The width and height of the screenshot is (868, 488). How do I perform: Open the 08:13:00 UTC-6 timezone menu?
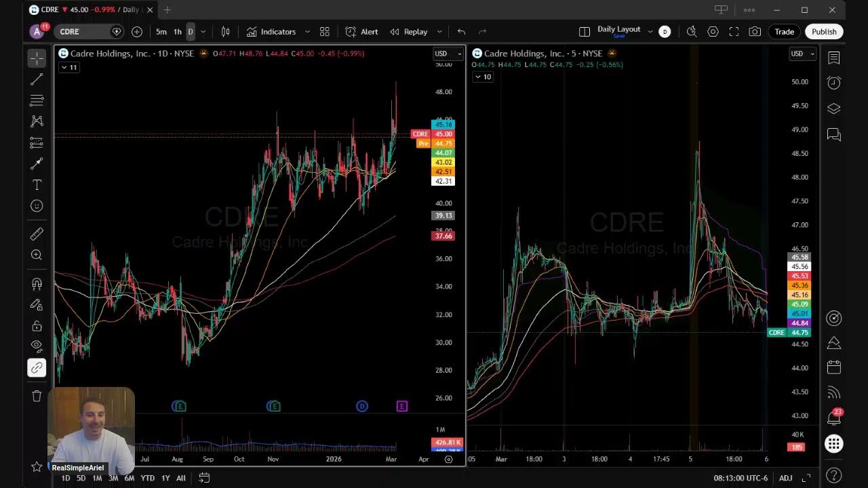(x=741, y=478)
